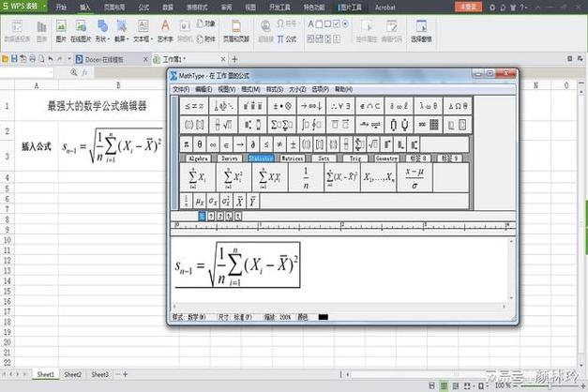Open the arrow symbols palette in MathType
Image resolution: width=588 pixels, height=392 pixels.
310,106
